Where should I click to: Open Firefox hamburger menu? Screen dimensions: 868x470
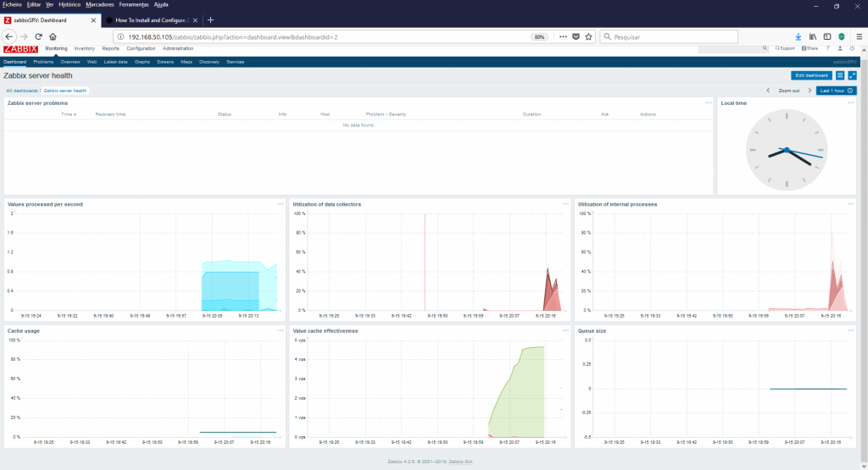pyautogui.click(x=860, y=36)
